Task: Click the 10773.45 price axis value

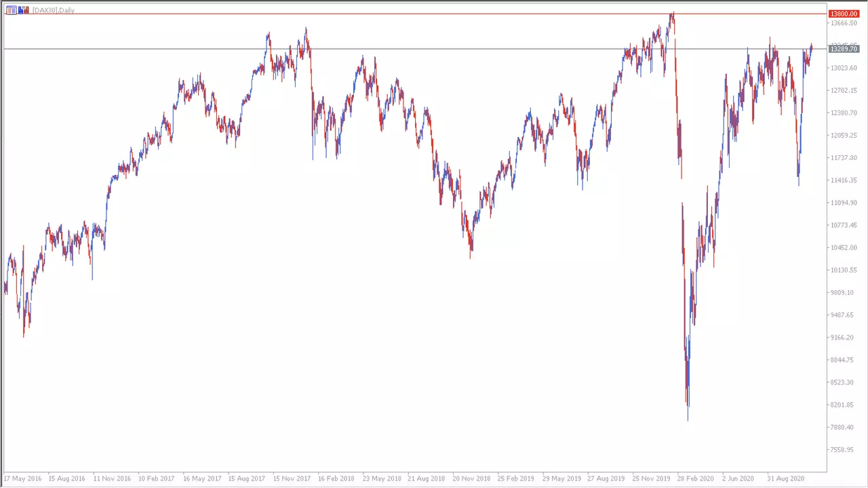Action: click(844, 225)
